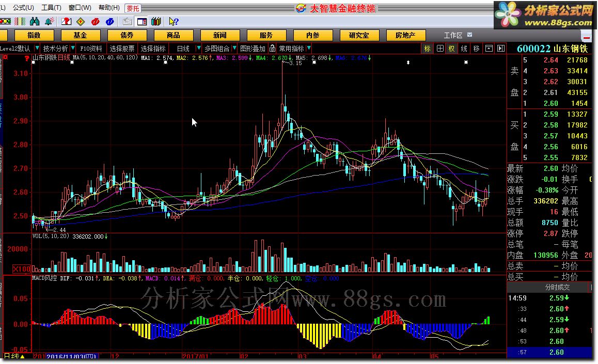Screen dimensions: 598x364
Task: Click the grey clipboard icon
Action: [x=127, y=21]
